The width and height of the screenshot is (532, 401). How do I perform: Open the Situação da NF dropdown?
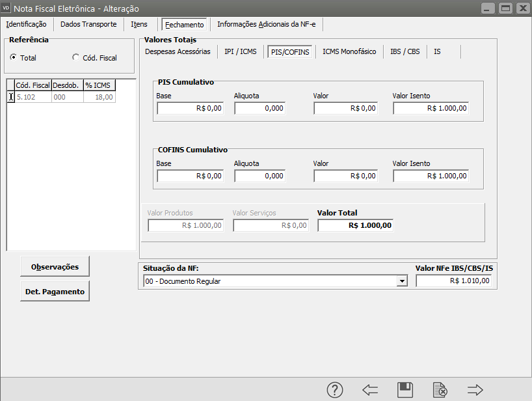click(403, 281)
